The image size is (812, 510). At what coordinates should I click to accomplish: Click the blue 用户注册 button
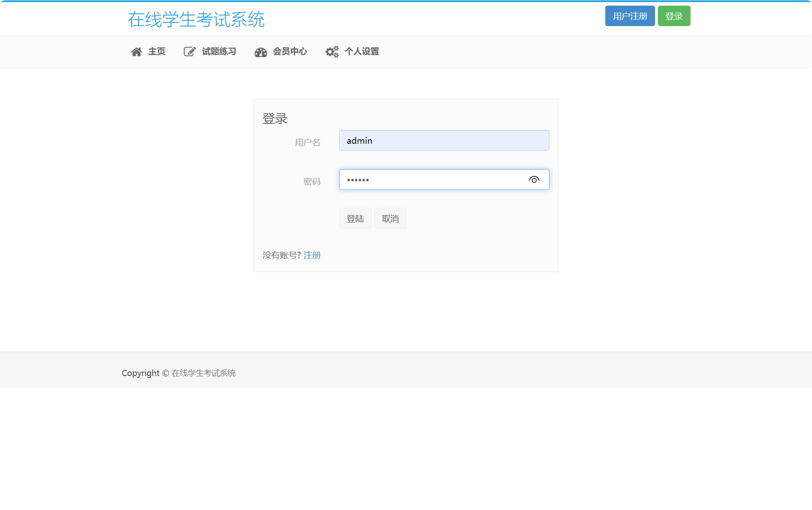(630, 16)
